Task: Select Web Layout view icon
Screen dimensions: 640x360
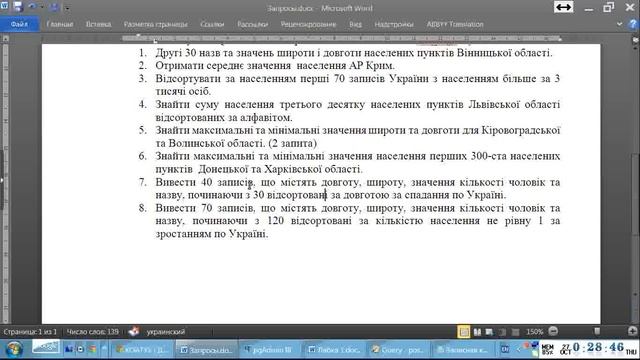Action: 489,332
